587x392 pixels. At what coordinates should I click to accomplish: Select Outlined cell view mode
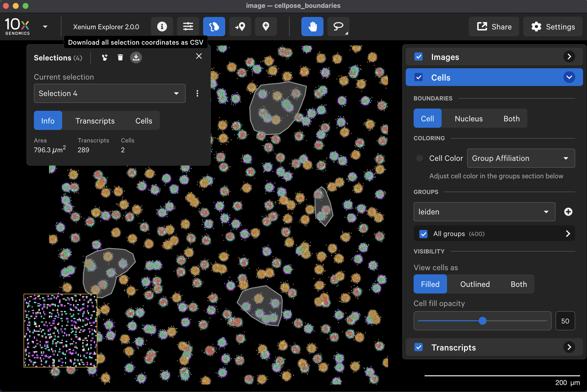[475, 284]
